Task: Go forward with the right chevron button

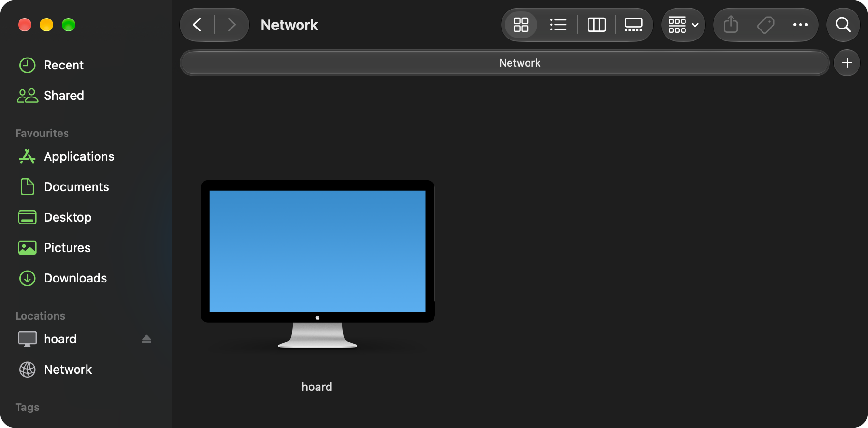Action: (231, 25)
